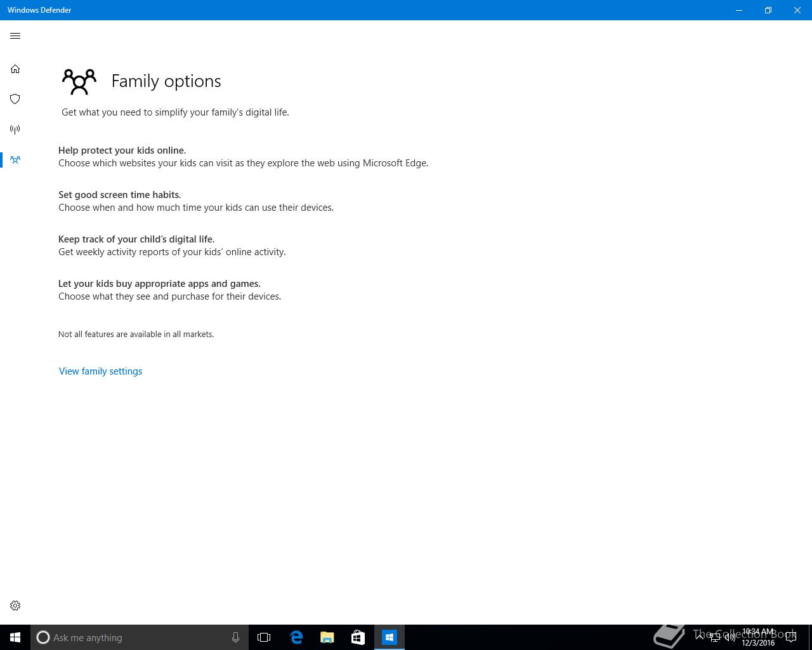Open Windows Defender settings gear

point(15,606)
